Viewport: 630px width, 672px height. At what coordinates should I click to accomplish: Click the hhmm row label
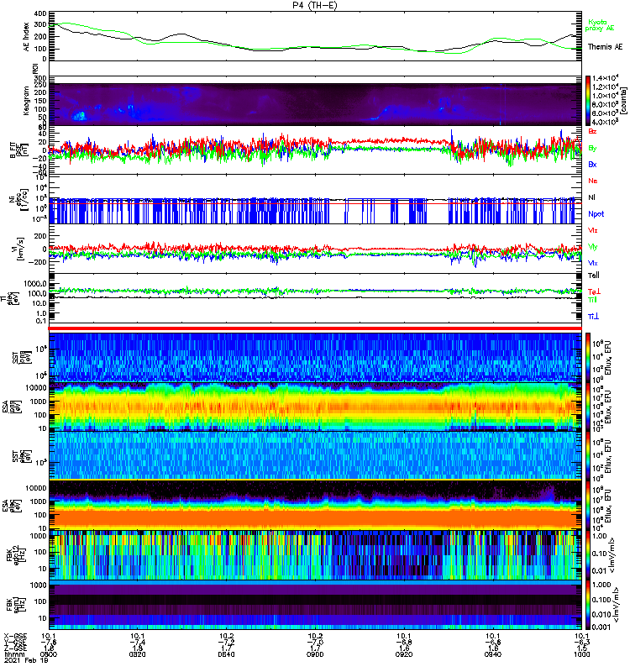(x=13, y=654)
